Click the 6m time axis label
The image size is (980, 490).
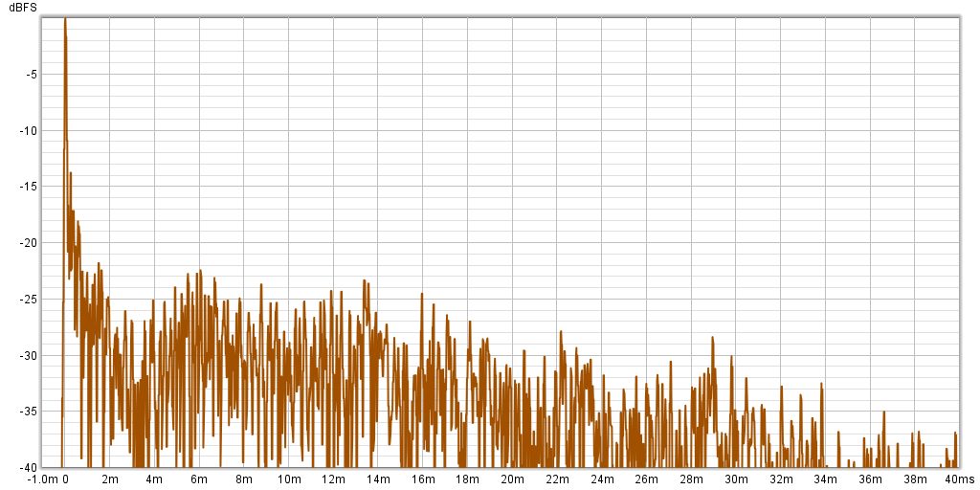pyautogui.click(x=199, y=480)
